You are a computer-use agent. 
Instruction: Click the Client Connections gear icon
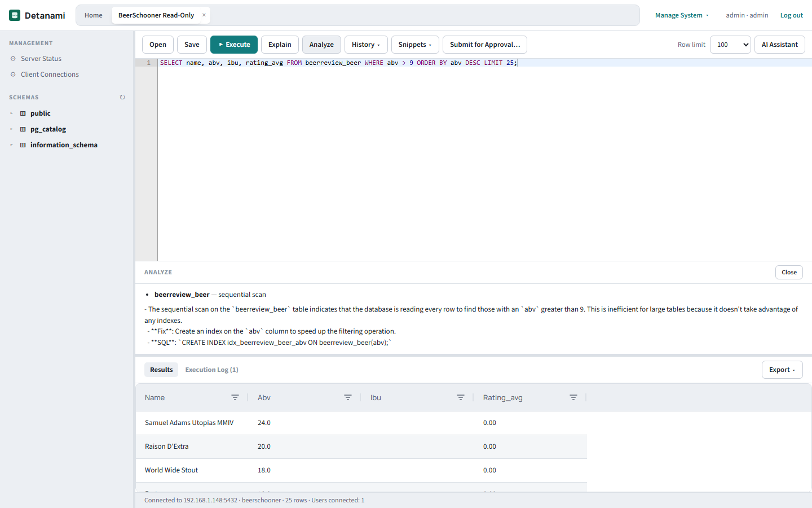[x=13, y=75]
